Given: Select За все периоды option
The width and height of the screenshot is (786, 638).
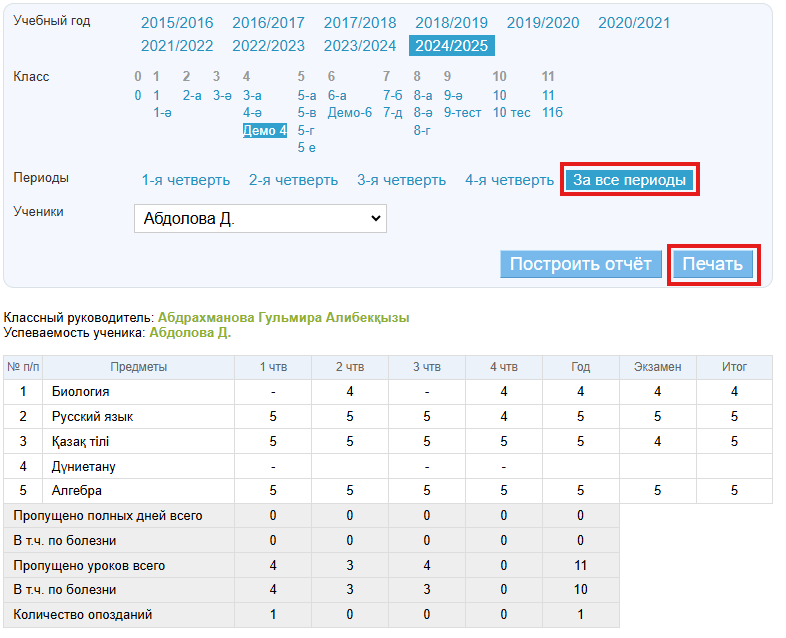Looking at the screenshot, I should [x=629, y=180].
